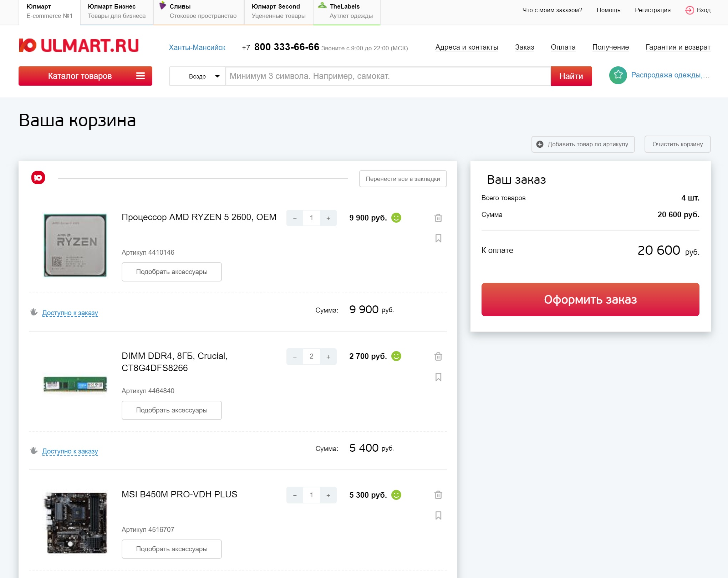Viewport: 728px width, 578px height.
Task: Open the Регистрация link
Action: pos(652,10)
